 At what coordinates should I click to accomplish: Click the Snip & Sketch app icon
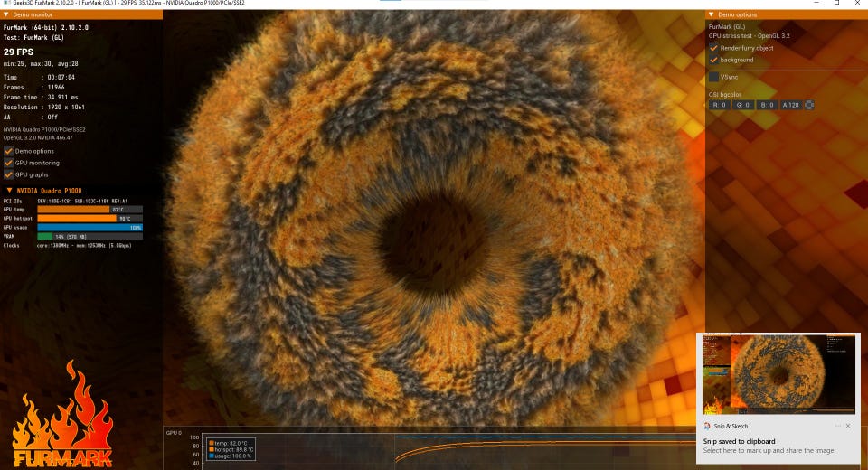[x=707, y=427]
